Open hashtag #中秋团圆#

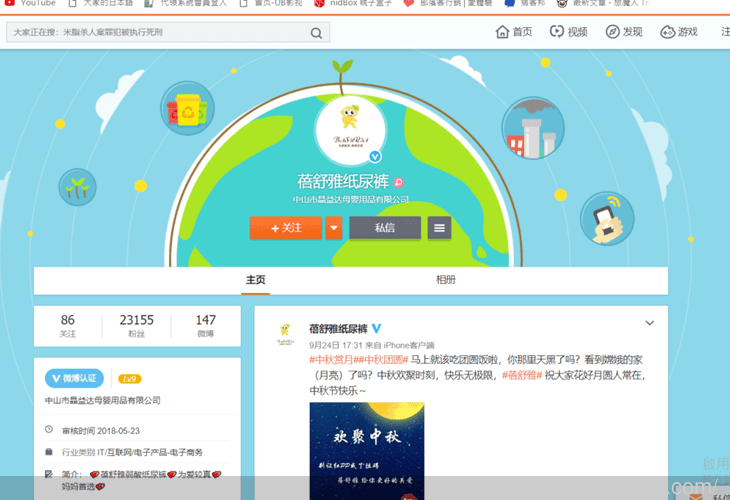[381, 359]
